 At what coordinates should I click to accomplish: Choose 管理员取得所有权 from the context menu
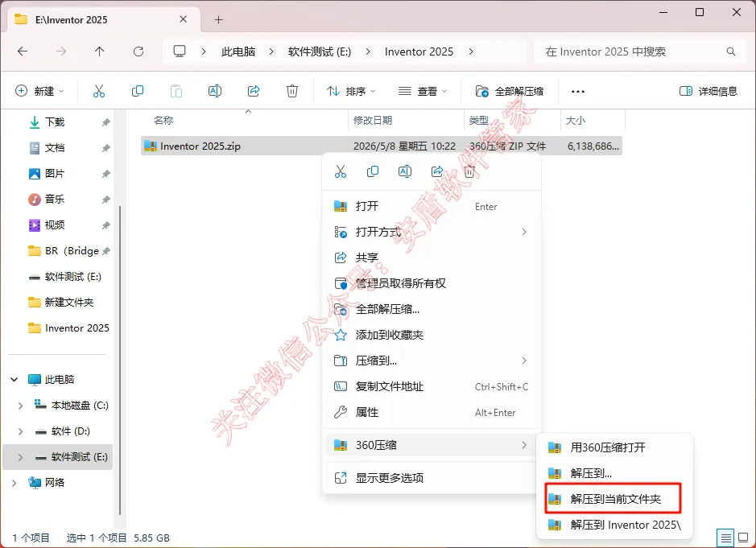[x=432, y=283]
